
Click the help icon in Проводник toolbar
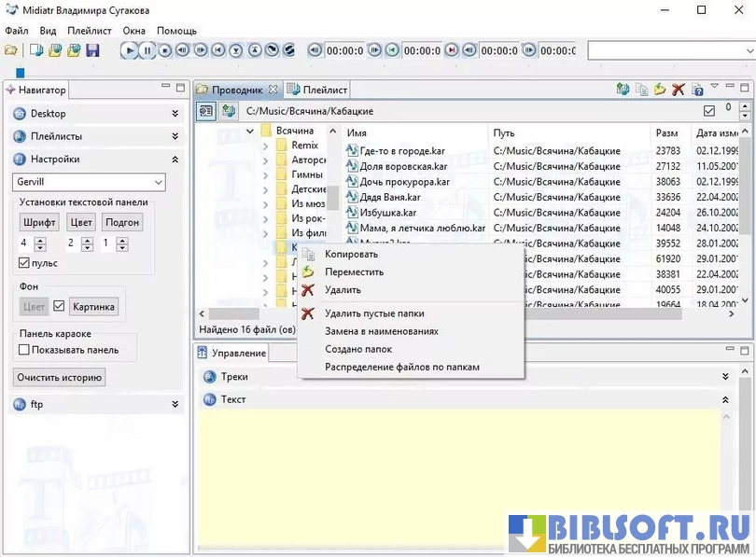point(696,90)
